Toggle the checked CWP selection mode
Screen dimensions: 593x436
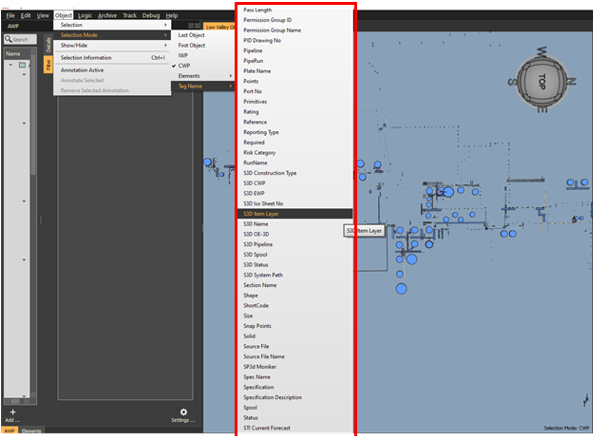[x=203, y=66]
